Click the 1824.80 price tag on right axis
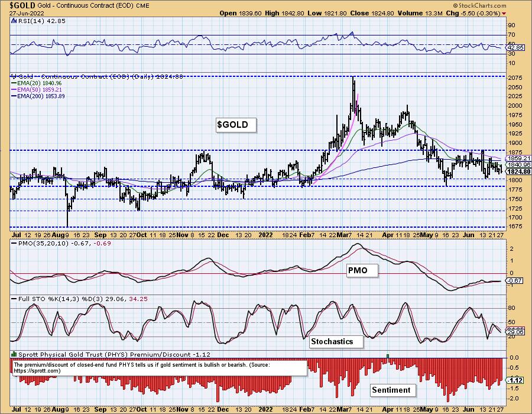532x414 pixels. click(518, 172)
